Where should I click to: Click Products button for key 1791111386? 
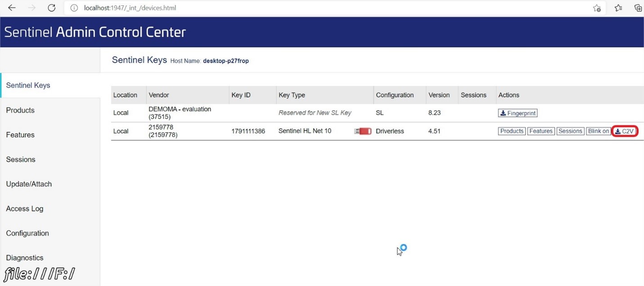tap(512, 131)
